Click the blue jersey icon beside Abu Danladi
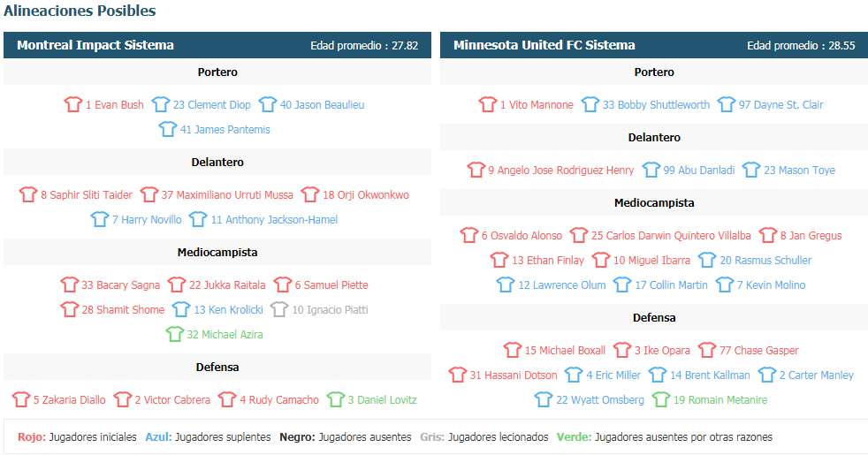Image resolution: width=868 pixels, height=455 pixels. pyautogui.click(x=651, y=170)
